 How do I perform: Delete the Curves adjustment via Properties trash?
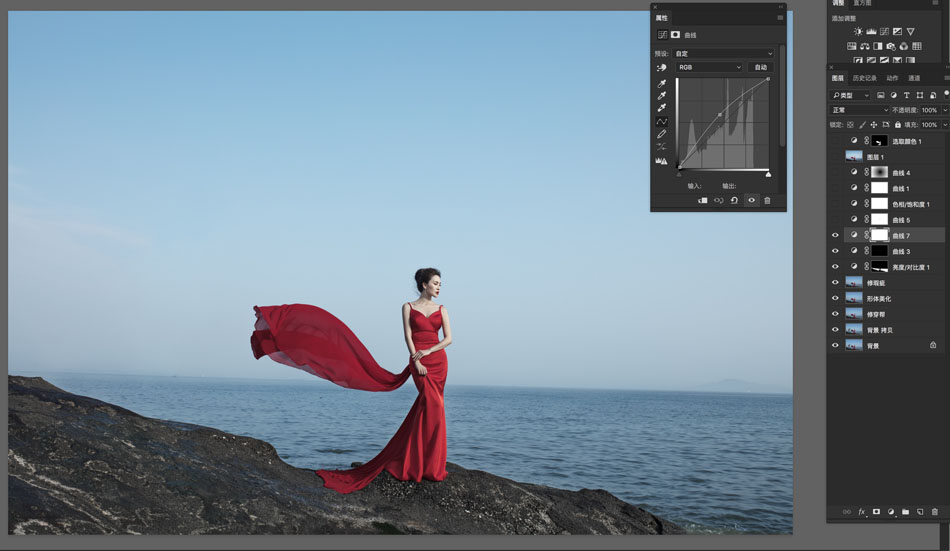point(767,200)
